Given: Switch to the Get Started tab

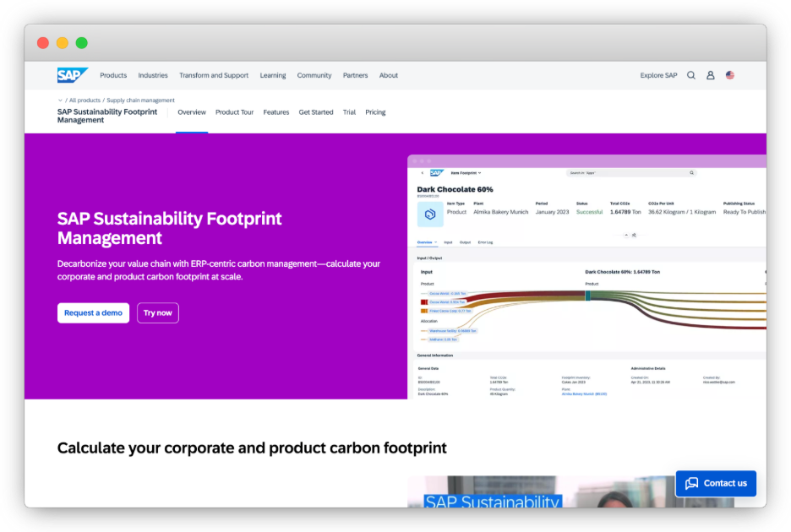Looking at the screenshot, I should 316,112.
